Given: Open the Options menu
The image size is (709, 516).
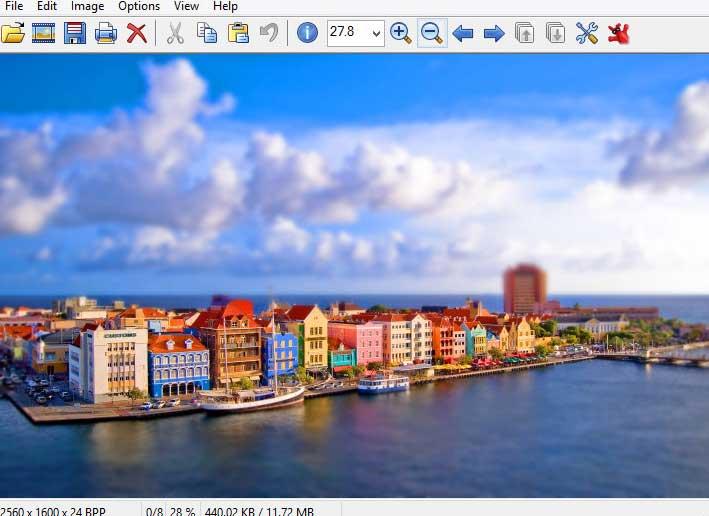Looking at the screenshot, I should click(139, 6).
